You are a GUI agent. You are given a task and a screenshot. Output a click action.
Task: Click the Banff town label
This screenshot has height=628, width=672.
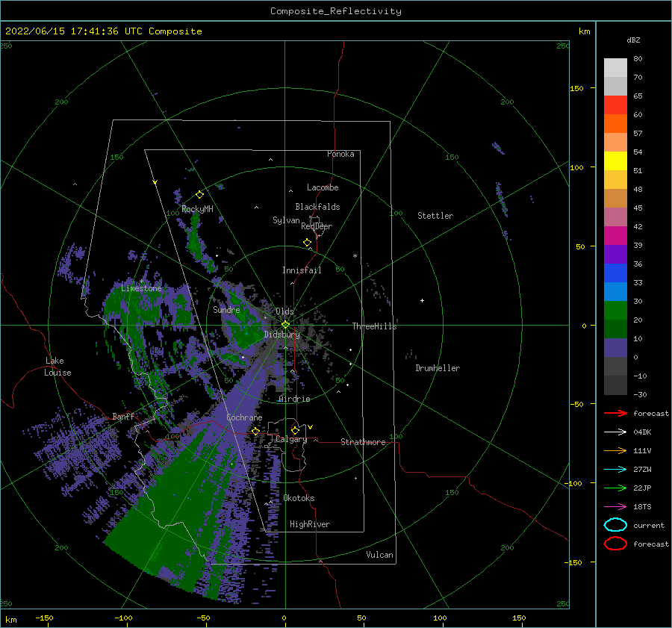(123, 417)
